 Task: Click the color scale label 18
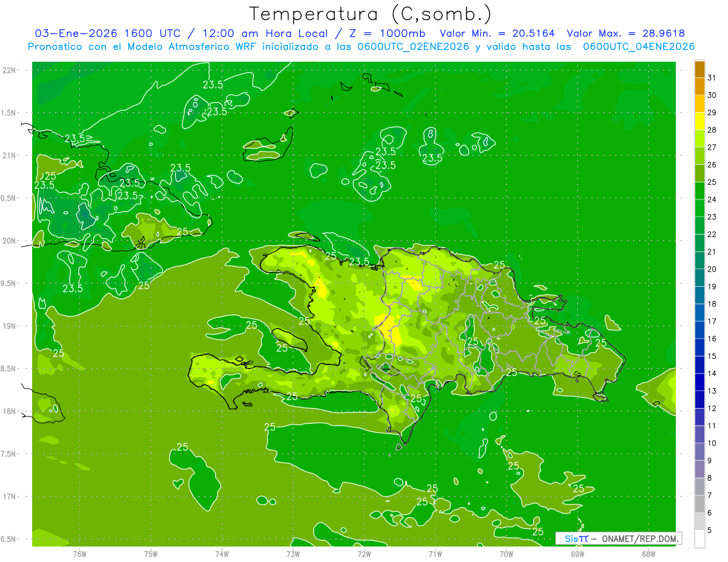point(712,304)
